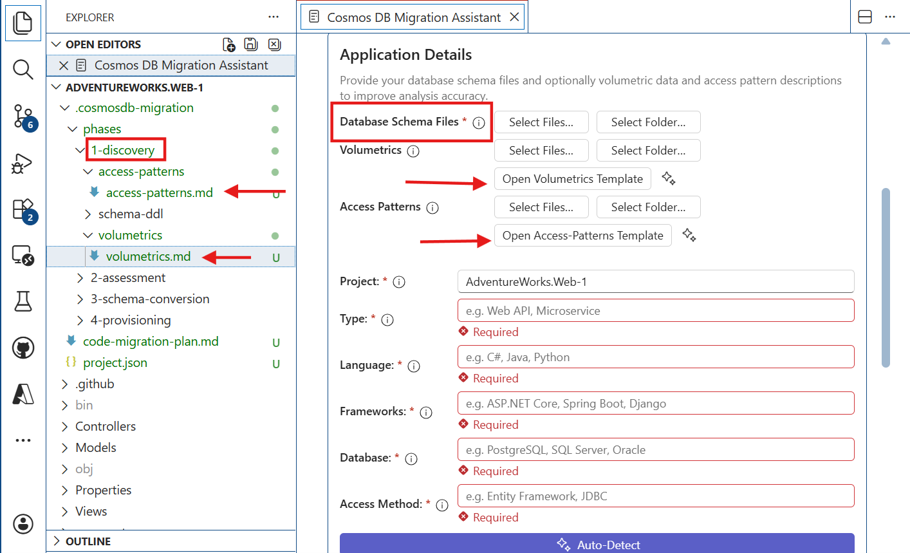Viewport: 910px width, 553px height.
Task: Close Cosmos DB Migration Assistant in Open Editors list
Action: 64,66
